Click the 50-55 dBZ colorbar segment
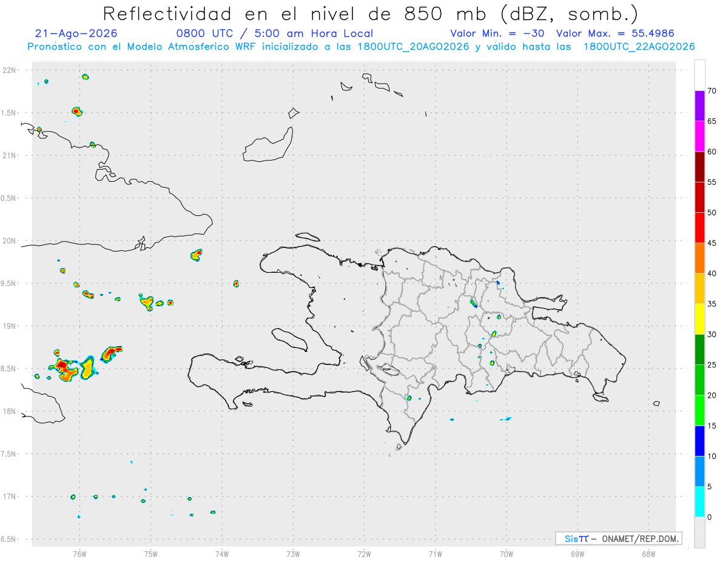 pos(699,197)
